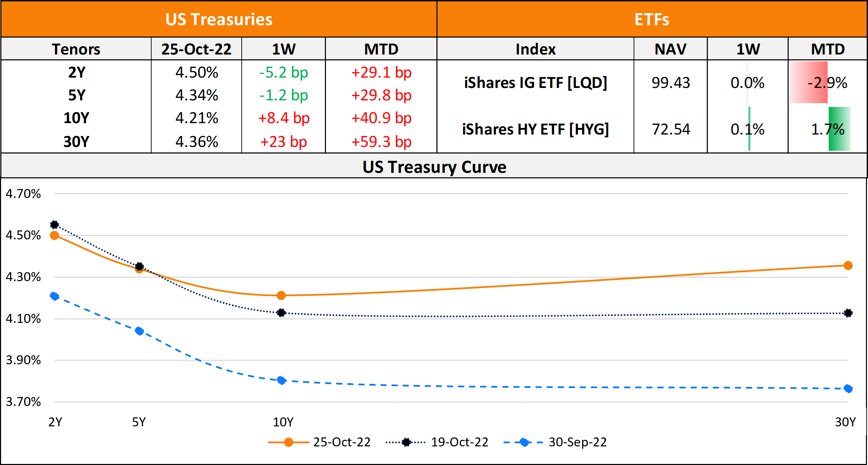This screenshot has height=465, width=868.
Task: Click the 19-Oct-22 legend marker
Action: (x=406, y=442)
